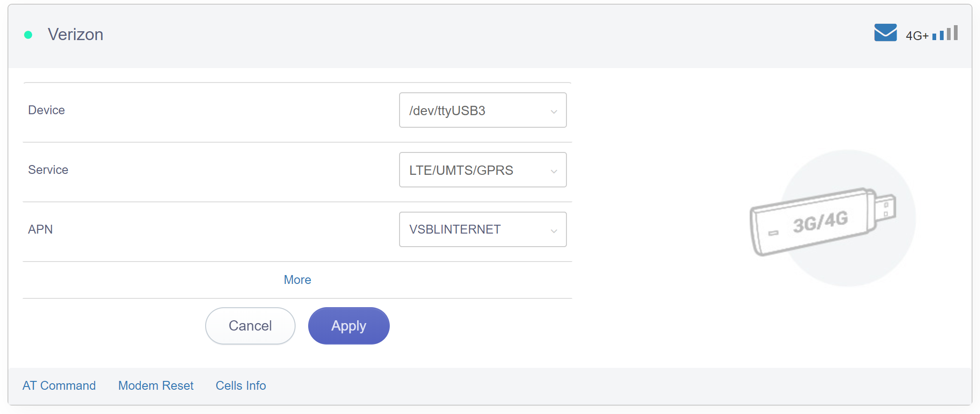Click the Verizon carrier name
980x414 pixels.
coord(76,34)
